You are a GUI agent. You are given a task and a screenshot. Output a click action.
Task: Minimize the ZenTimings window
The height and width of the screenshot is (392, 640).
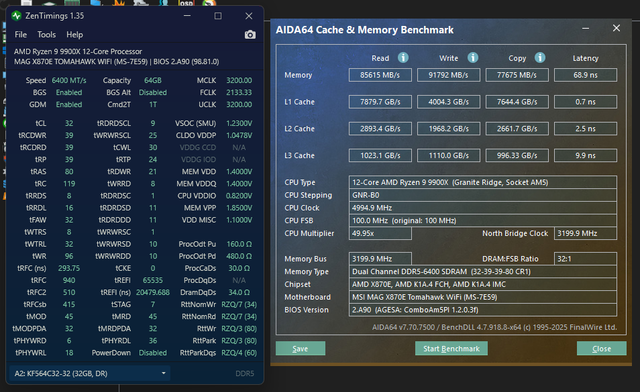pyautogui.click(x=187, y=16)
